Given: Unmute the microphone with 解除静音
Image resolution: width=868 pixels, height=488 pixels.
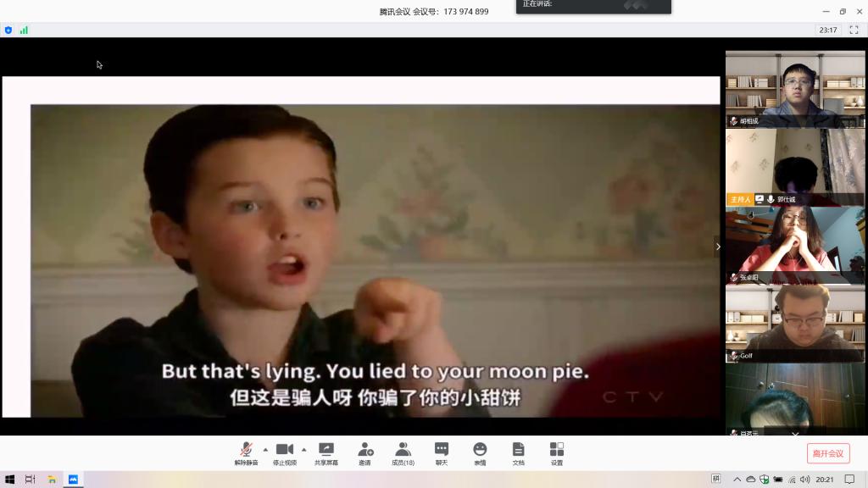Looking at the screenshot, I should tap(247, 453).
